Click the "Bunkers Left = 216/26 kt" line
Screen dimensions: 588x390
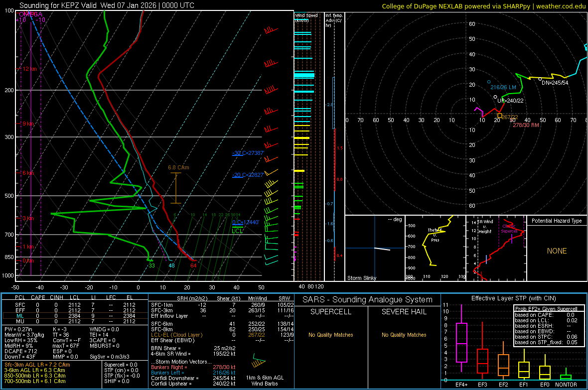(193, 373)
